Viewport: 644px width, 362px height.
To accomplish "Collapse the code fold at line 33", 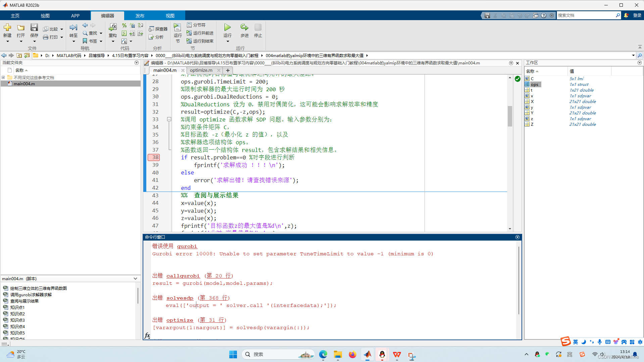I will click(169, 119).
